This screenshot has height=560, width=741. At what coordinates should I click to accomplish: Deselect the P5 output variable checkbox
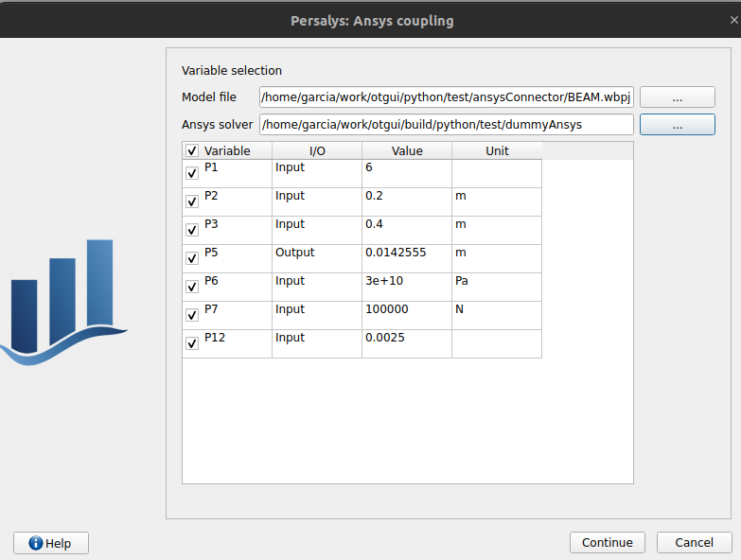(x=192, y=258)
